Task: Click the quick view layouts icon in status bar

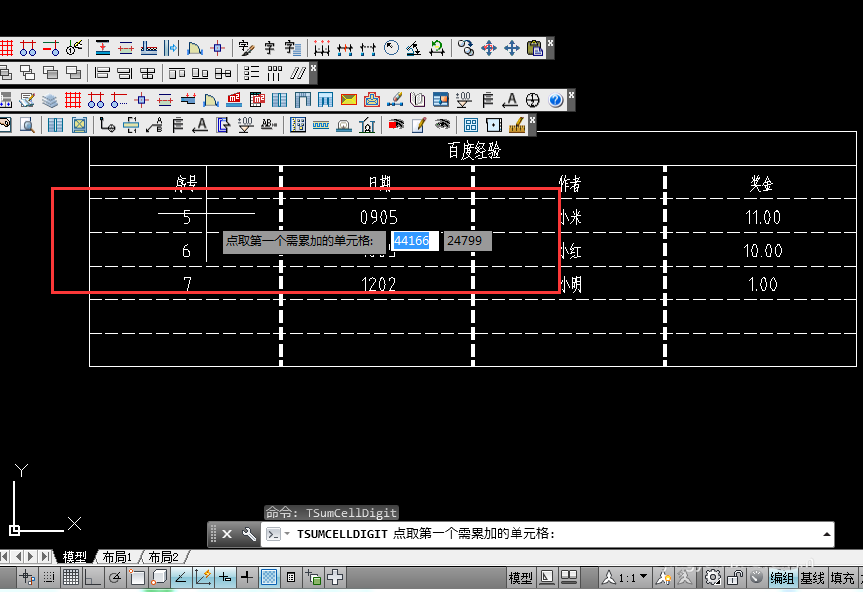Action: 569,577
